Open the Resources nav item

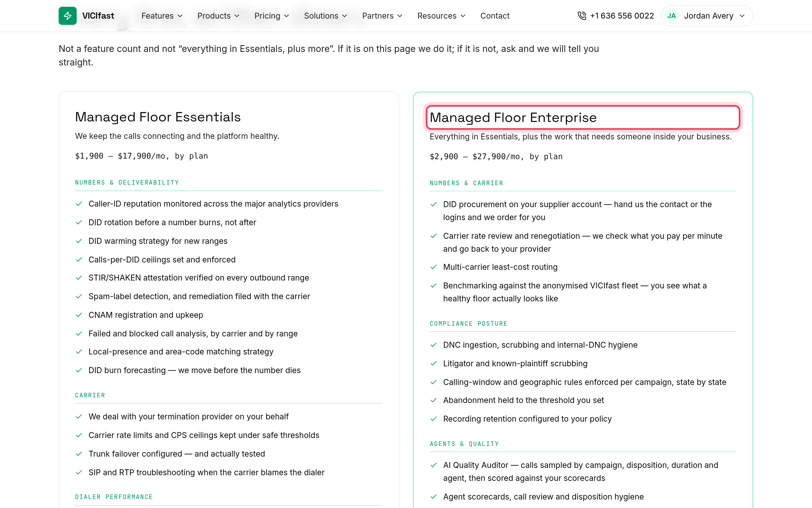click(442, 16)
